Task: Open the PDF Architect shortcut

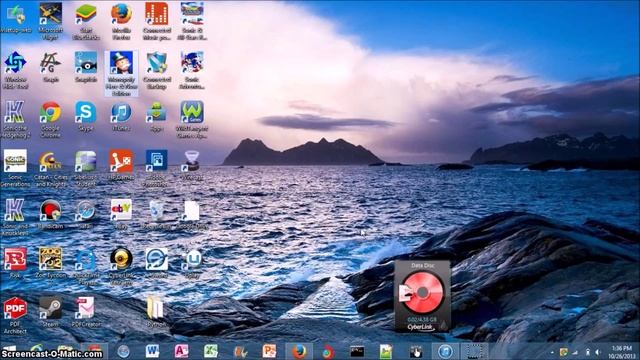Action: (x=15, y=315)
